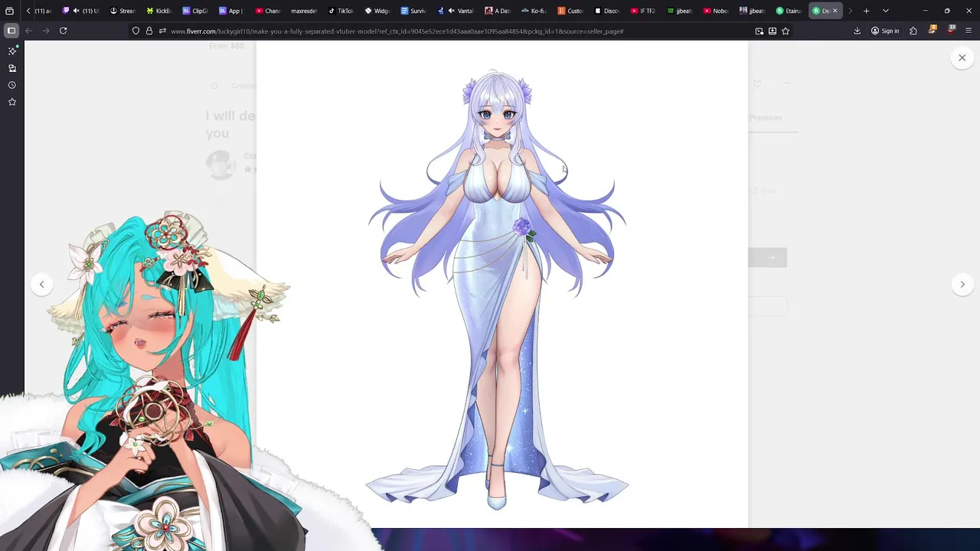Open the Firefox View button
Viewport: 980px width, 551px height.
pos(9,11)
